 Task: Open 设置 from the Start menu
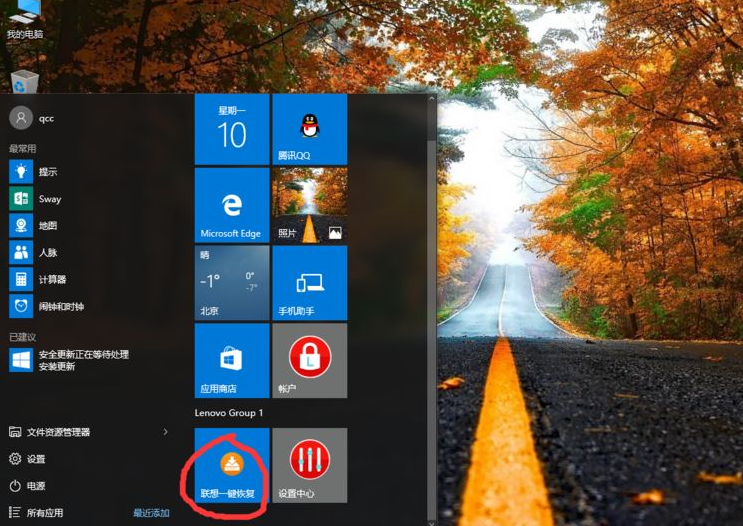(36, 459)
